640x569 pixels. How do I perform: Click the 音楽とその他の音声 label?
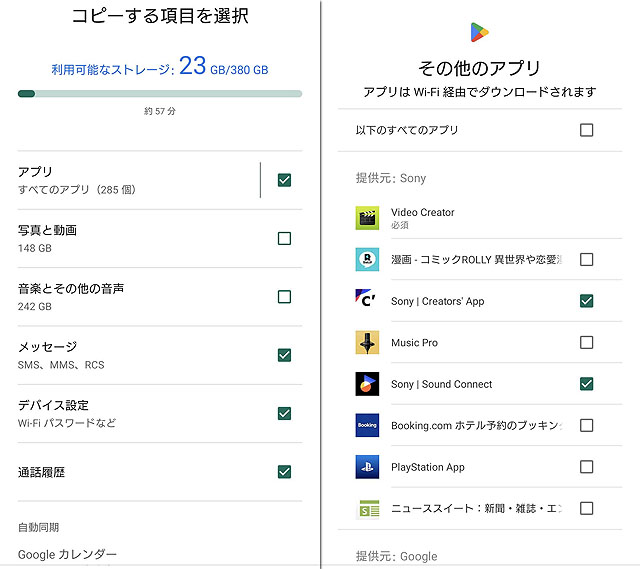[x=71, y=289]
